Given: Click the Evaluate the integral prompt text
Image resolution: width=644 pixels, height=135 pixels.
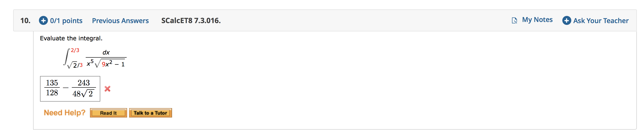Looking at the screenshot, I should coord(72,38).
